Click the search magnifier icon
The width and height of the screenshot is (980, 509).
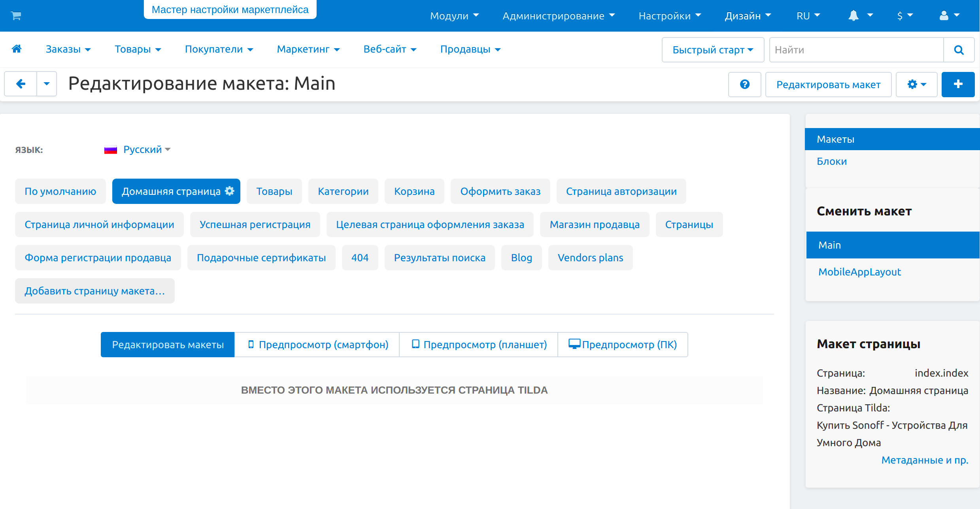click(x=959, y=50)
